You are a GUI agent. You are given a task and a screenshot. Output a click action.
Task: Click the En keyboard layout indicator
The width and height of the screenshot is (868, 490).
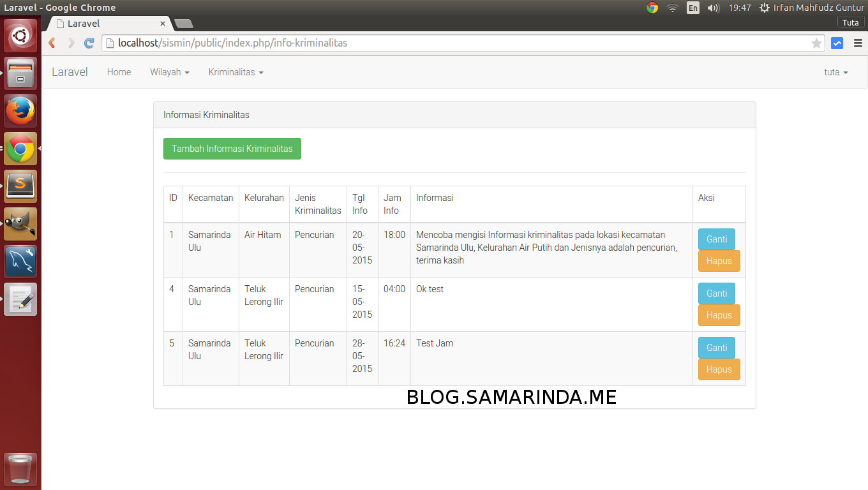coord(692,8)
